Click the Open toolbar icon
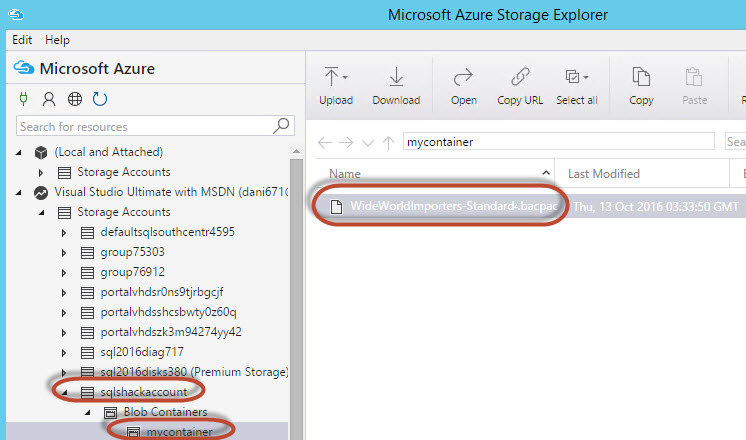This screenshot has width=746, height=440. [463, 77]
